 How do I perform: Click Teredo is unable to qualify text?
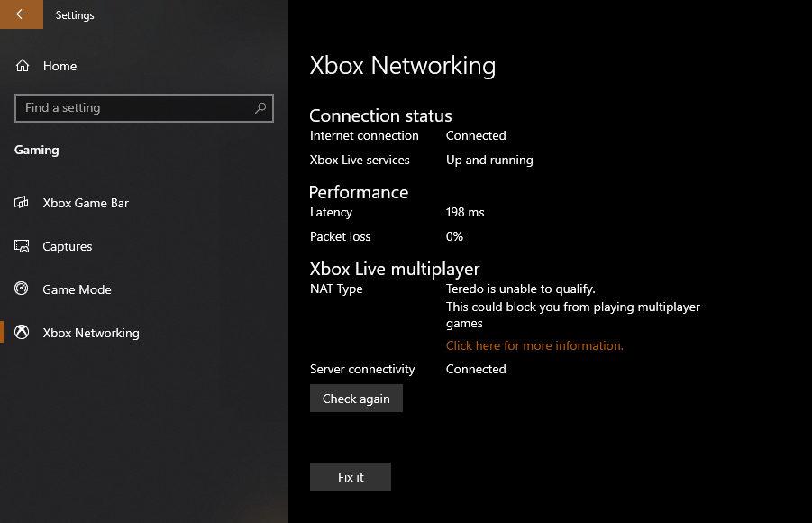[x=520, y=289]
